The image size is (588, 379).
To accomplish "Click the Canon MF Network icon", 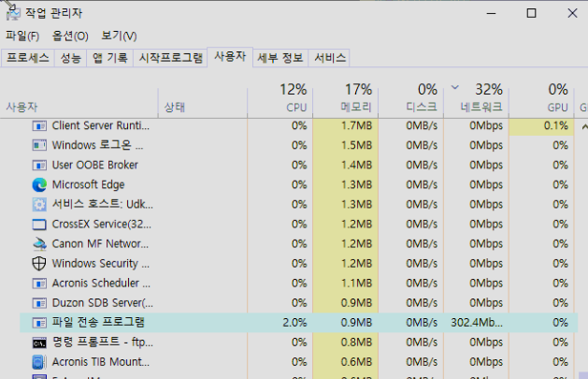I will coord(39,244).
